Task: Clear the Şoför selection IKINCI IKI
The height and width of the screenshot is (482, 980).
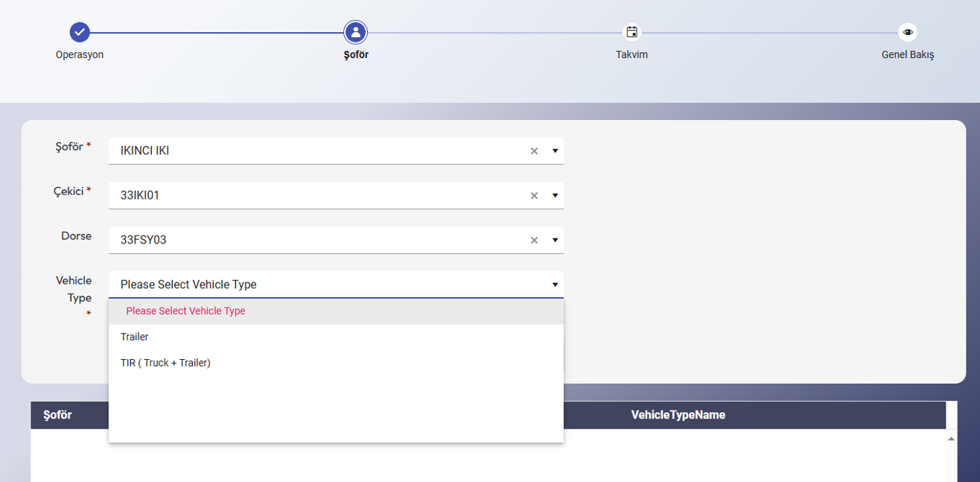Action: click(534, 151)
